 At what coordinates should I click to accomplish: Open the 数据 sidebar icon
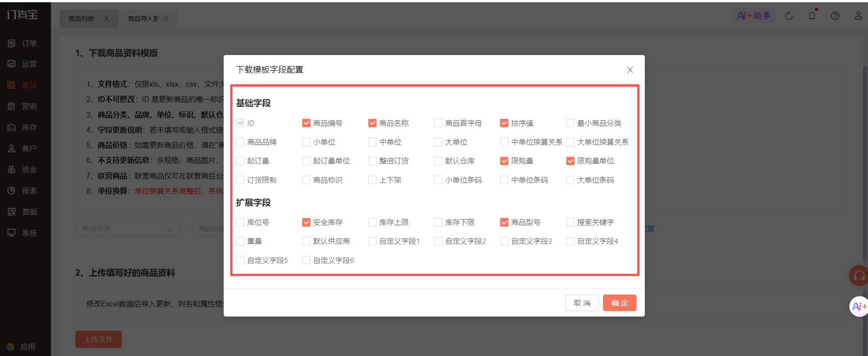(11, 212)
